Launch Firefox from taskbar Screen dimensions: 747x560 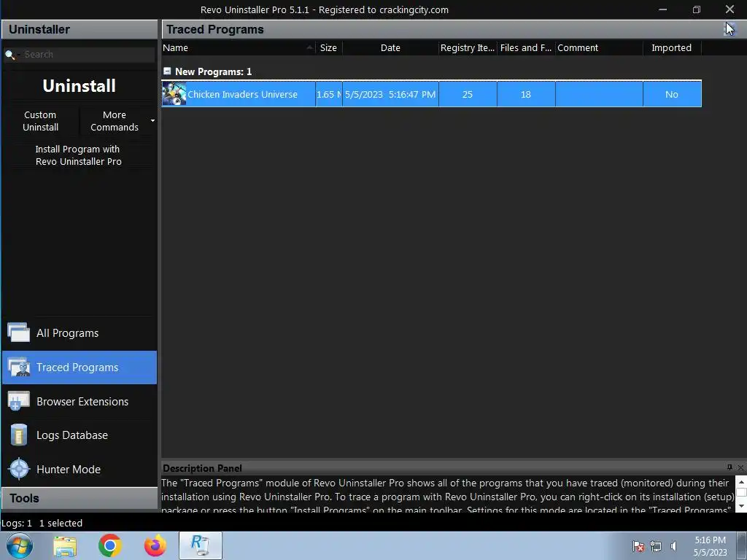click(x=155, y=545)
